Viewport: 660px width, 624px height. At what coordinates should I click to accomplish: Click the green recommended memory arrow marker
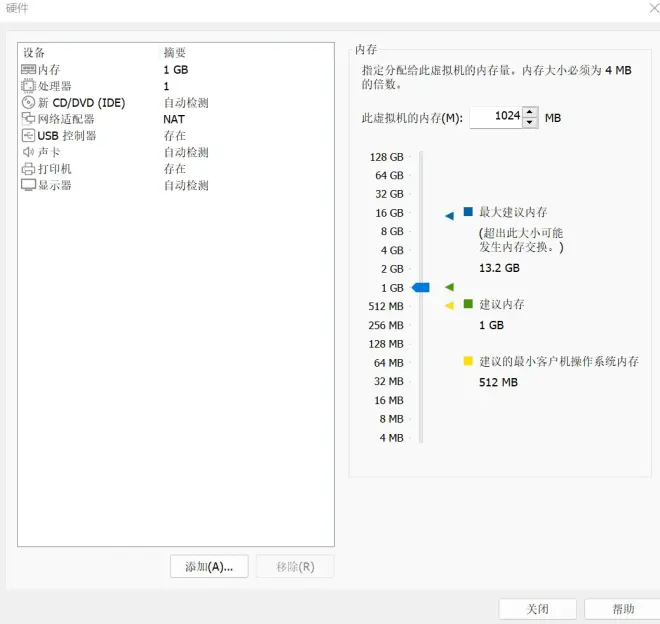450,287
